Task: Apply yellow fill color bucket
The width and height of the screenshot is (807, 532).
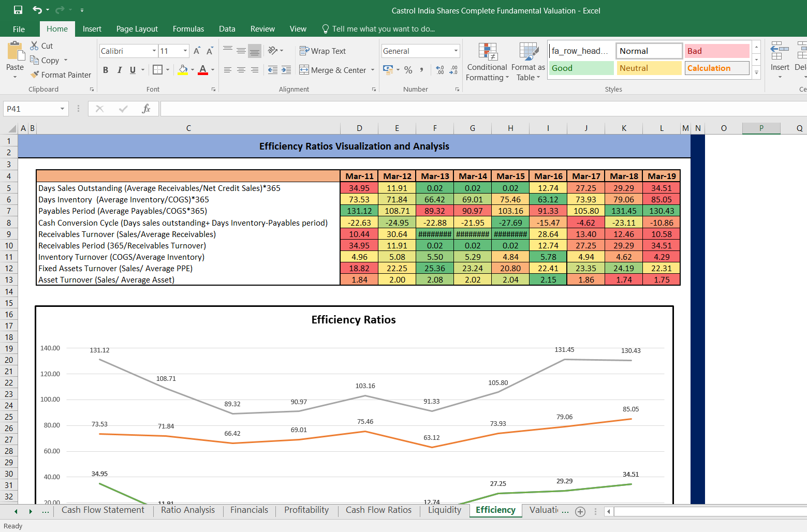Action: 183,70
